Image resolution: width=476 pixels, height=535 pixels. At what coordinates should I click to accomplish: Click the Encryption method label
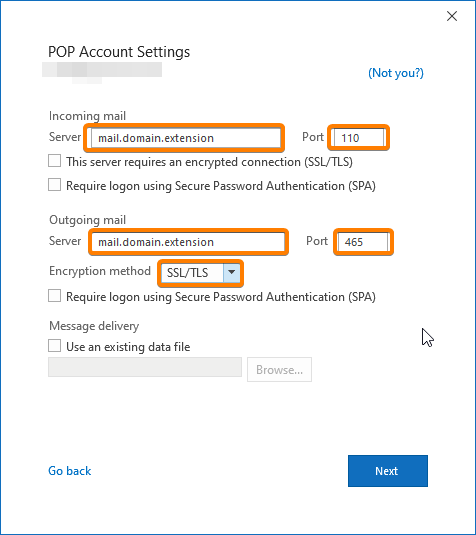pos(100,271)
